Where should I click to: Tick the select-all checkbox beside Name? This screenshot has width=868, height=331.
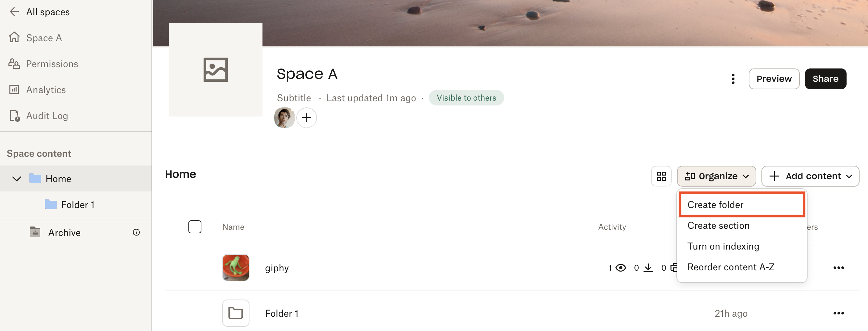195,227
